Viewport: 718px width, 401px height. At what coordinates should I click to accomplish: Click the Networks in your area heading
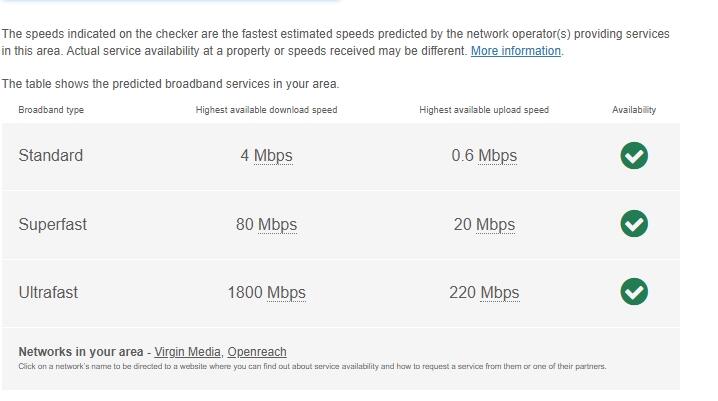(81, 352)
